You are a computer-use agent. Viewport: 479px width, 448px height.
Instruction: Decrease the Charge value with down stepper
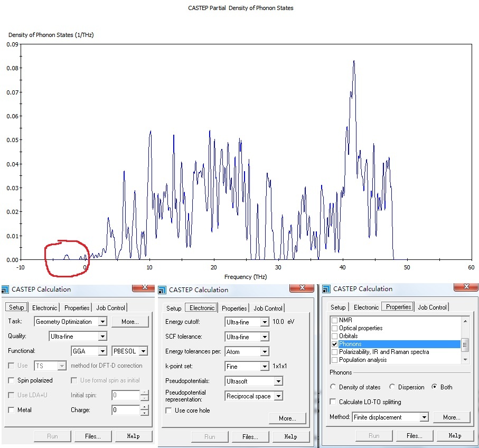coord(145,413)
